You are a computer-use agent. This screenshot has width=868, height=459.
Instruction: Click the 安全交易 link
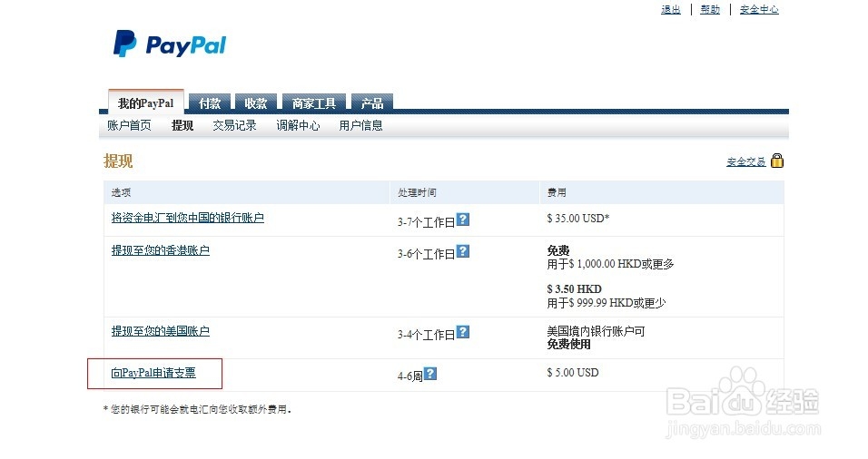[x=745, y=161]
